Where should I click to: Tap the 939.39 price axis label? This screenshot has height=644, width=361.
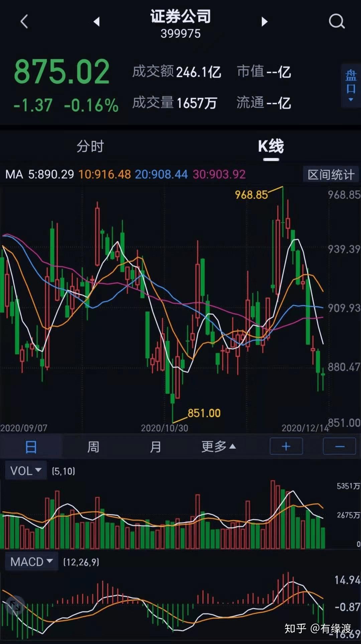[x=344, y=249]
